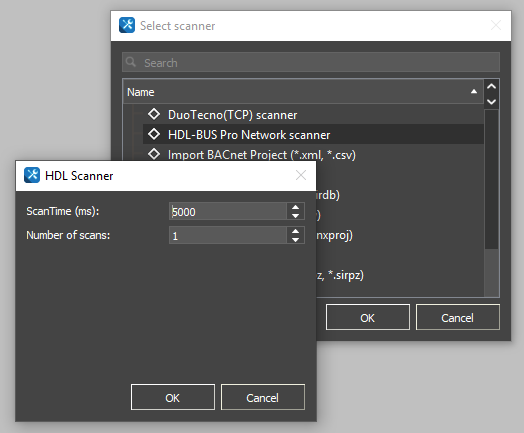Close the Select scanner window with X
Image resolution: width=524 pixels, height=433 pixels.
point(496,25)
